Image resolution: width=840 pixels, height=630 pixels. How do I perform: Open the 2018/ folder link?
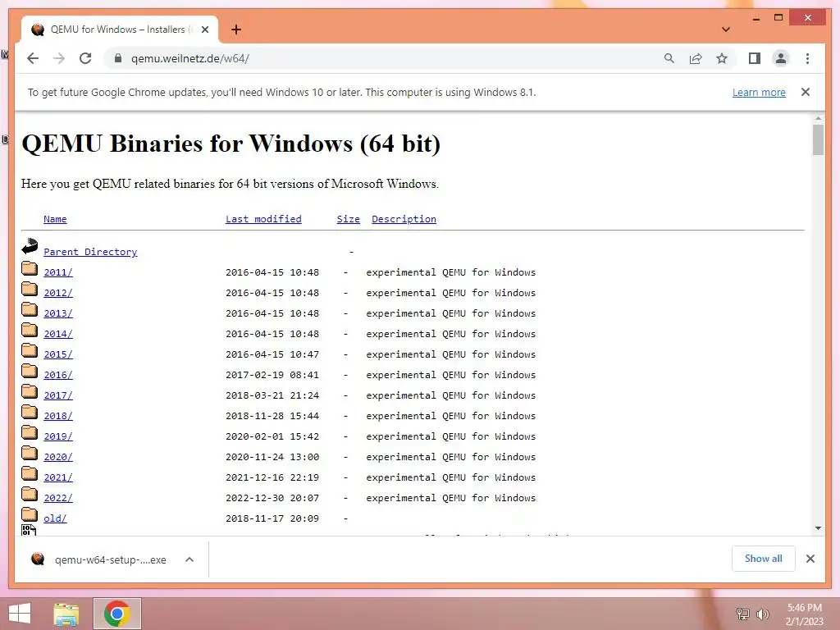pyautogui.click(x=58, y=416)
